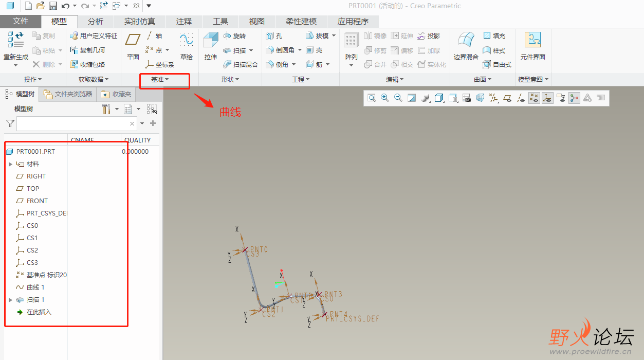Viewport: 644px width, 360px height.
Task: Click the New file icon
Action: (x=28, y=6)
